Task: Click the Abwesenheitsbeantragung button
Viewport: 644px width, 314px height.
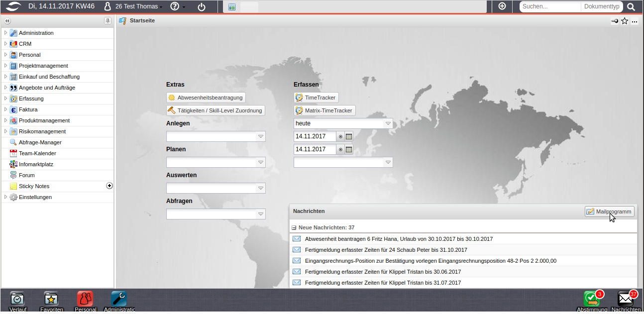Action: pos(206,98)
